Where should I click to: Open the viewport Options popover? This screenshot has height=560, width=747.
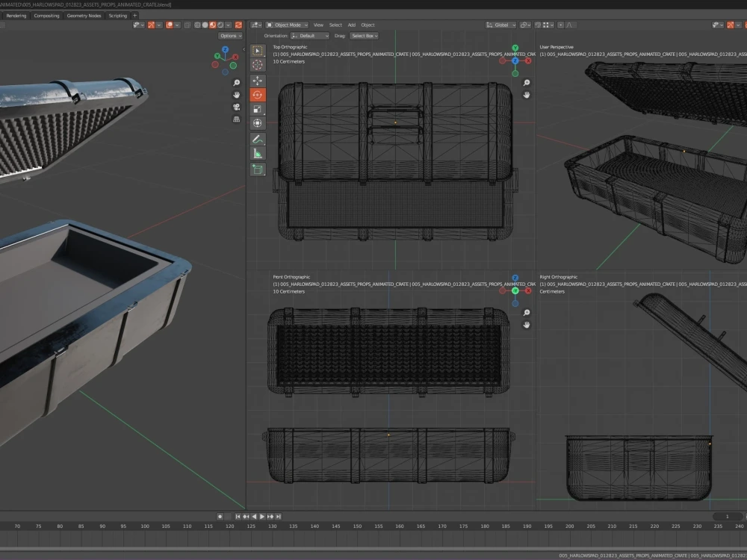click(230, 35)
